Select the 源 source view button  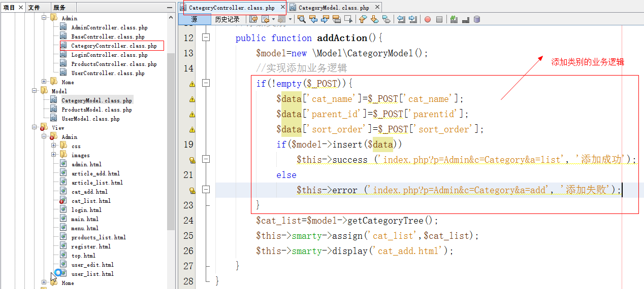[x=194, y=19]
